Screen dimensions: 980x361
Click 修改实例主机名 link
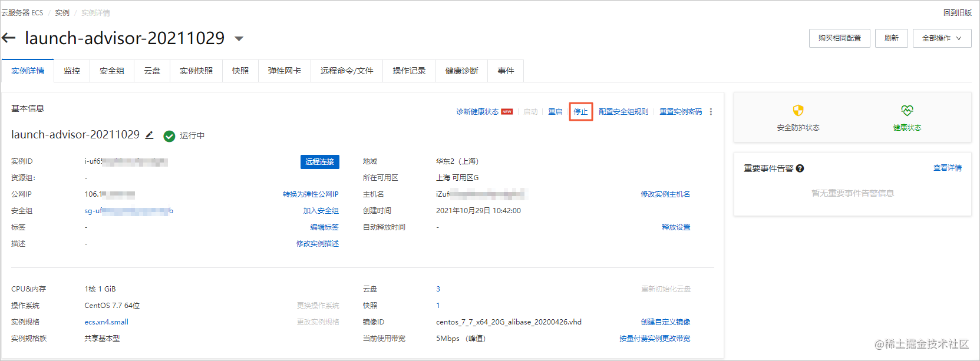pyautogui.click(x=665, y=194)
